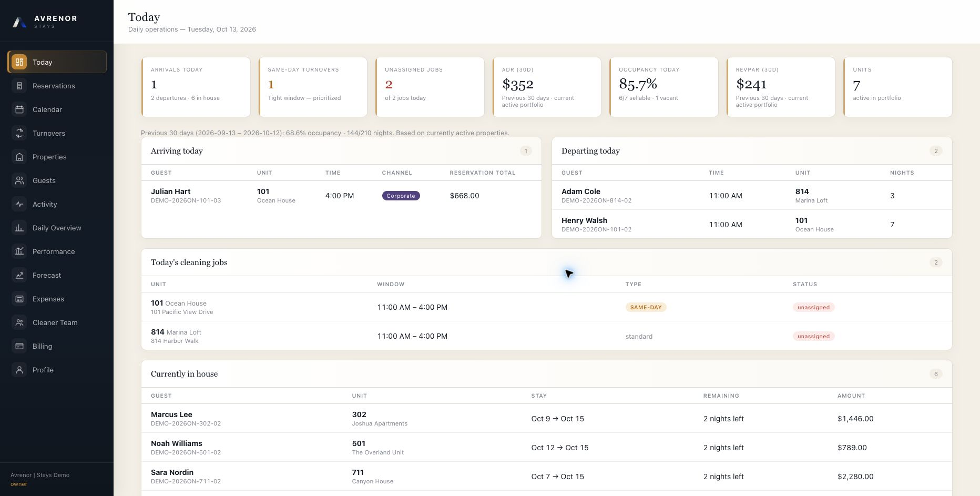
Task: Click the Calendar icon in sidebar
Action: point(19,109)
